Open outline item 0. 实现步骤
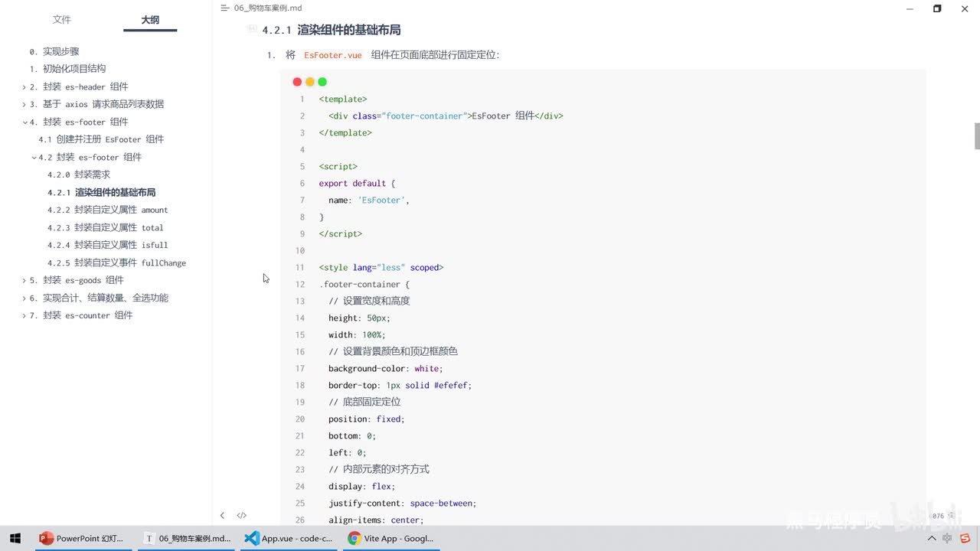The width and height of the screenshot is (980, 551). (x=54, y=51)
